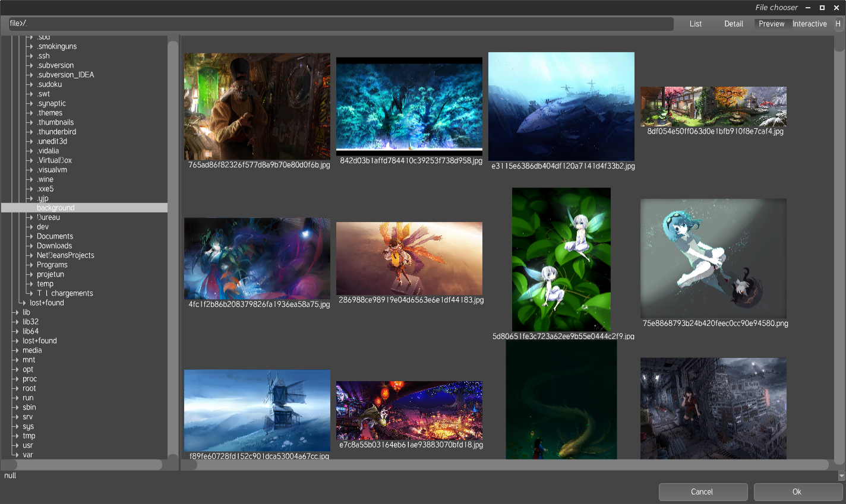Select the var folder

(27, 455)
